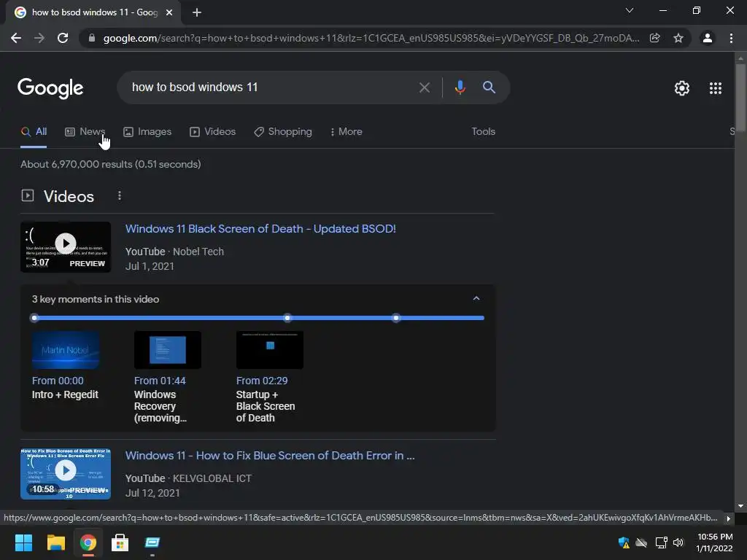Click the magnifier search button
The height and width of the screenshot is (560, 747).
tap(489, 87)
